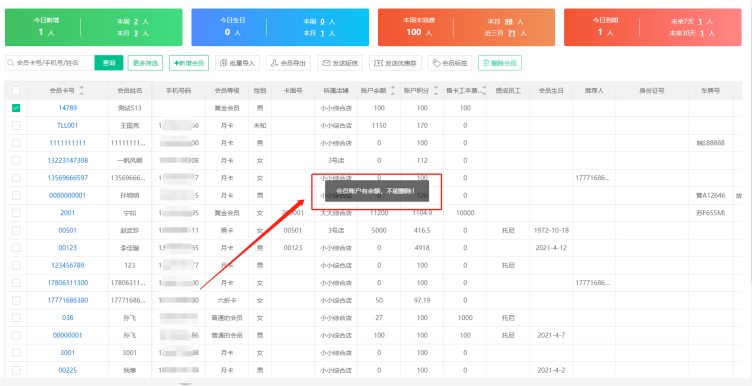752x386 pixels.
Task: Open 会员标签 tag icon button
Action: click(450, 63)
